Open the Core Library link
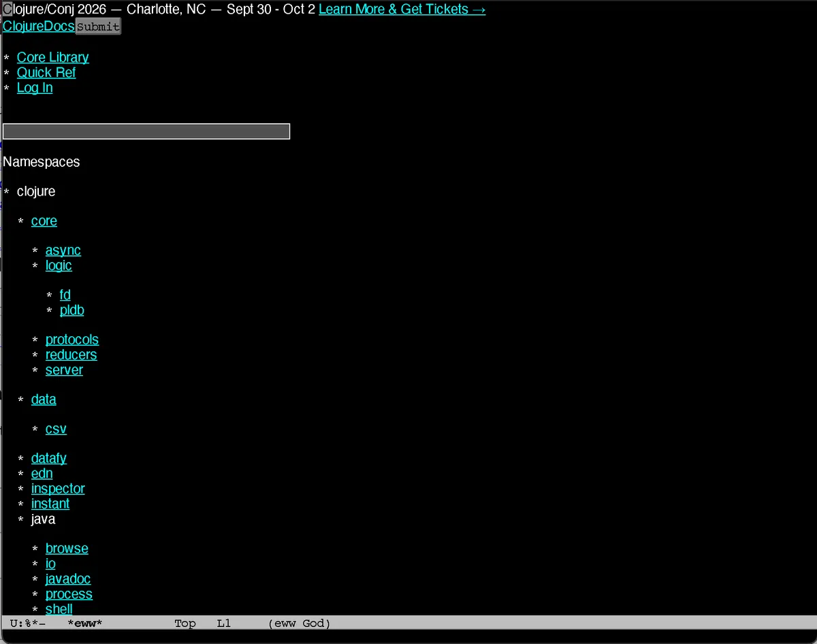The image size is (817, 644). click(x=53, y=58)
